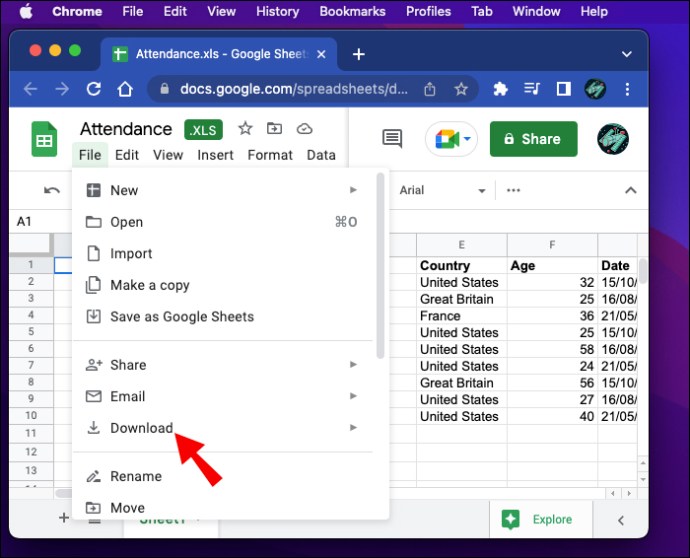Image resolution: width=690 pixels, height=558 pixels.
Task: Open the Insert menu in Sheets
Action: tap(215, 155)
